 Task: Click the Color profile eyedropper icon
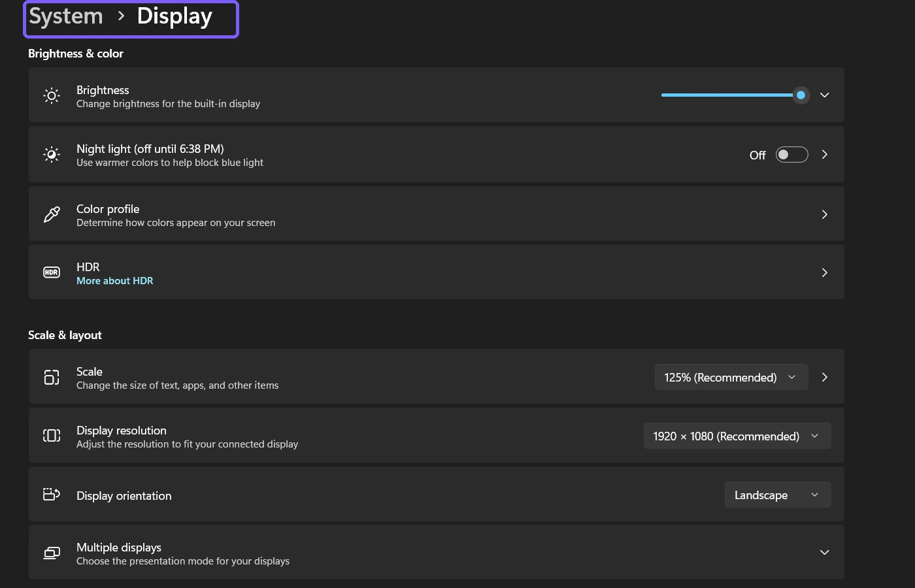[52, 214]
